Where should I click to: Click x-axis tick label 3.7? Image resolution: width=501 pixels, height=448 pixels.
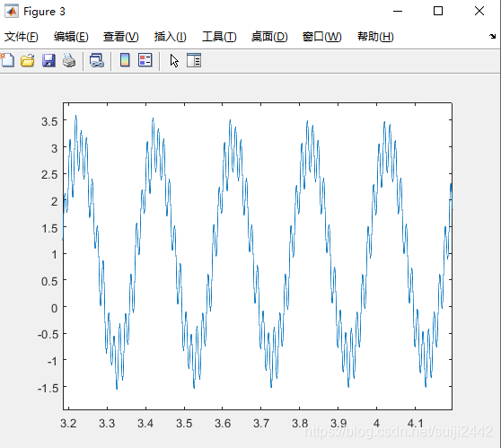coord(261,424)
